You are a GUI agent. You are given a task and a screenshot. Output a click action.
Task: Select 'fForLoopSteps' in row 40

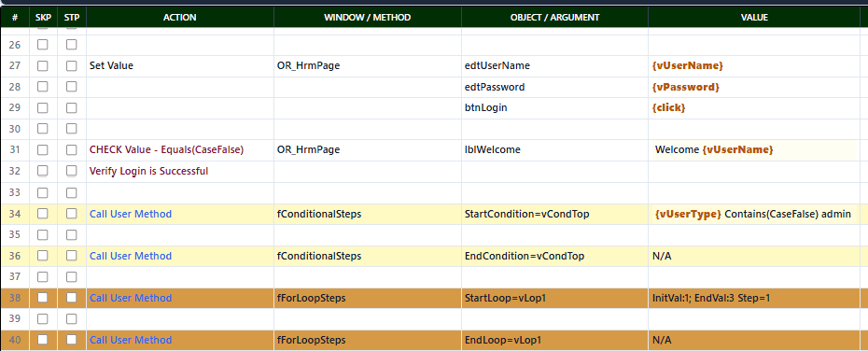368,340
